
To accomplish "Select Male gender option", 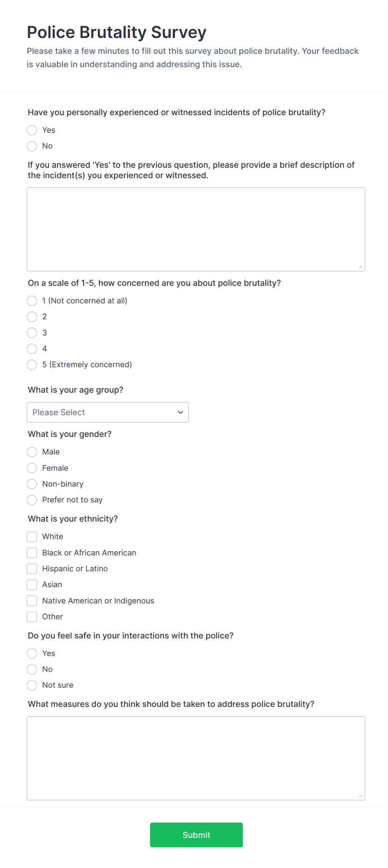I will (x=32, y=452).
